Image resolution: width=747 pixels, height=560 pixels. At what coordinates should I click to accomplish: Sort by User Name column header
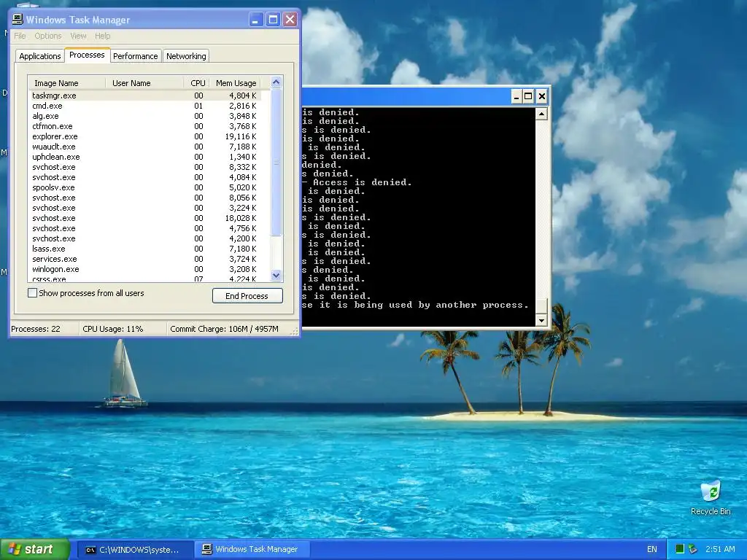144,83
